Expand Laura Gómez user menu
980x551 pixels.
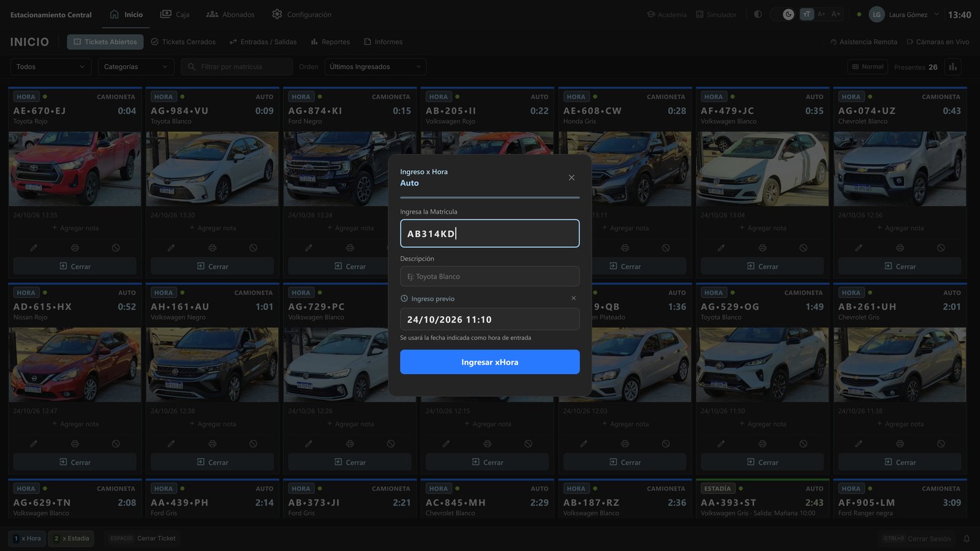[x=903, y=14]
